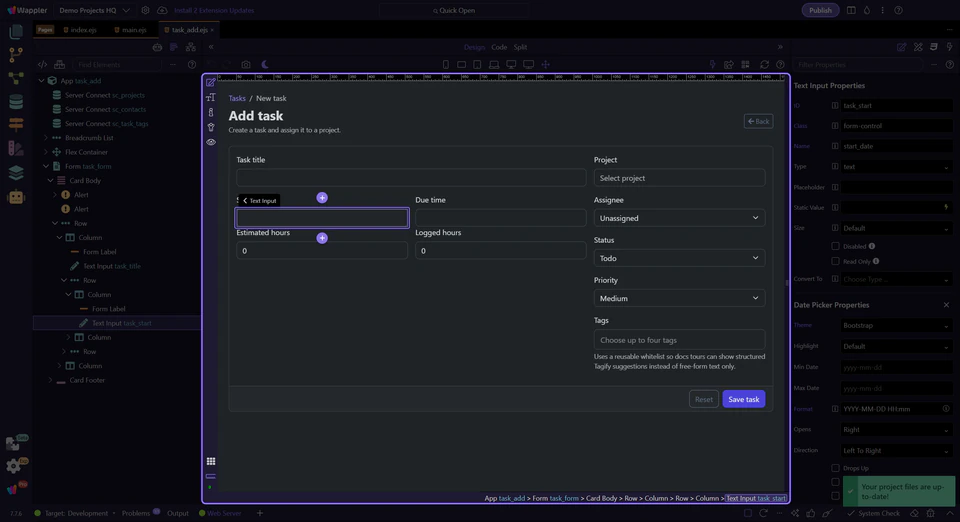Open the Theme dropdown showing Bootstrap
This screenshot has height=522, width=960.
tap(896, 326)
